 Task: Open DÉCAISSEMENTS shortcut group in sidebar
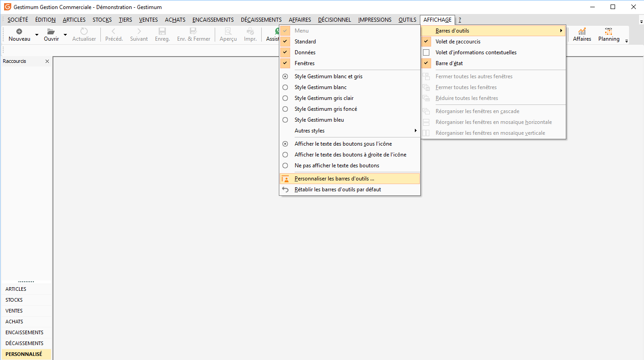click(x=26, y=343)
